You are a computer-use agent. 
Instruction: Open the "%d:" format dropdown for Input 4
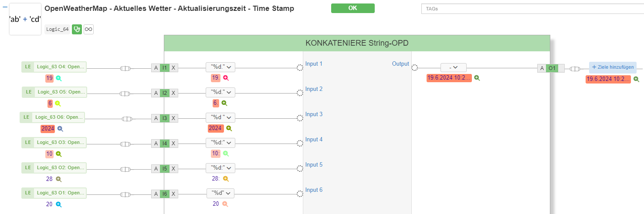[220, 143]
